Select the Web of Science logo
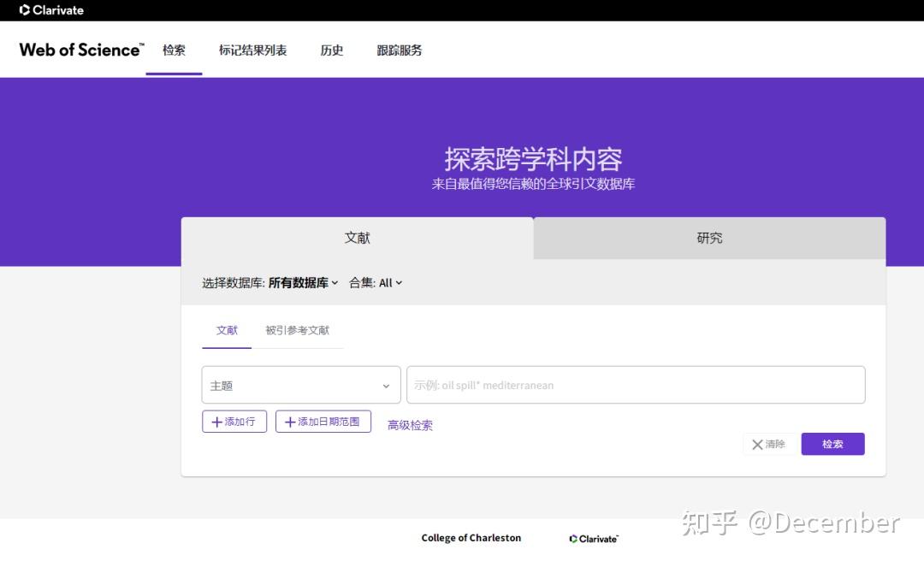This screenshot has width=924, height=561. [80, 50]
